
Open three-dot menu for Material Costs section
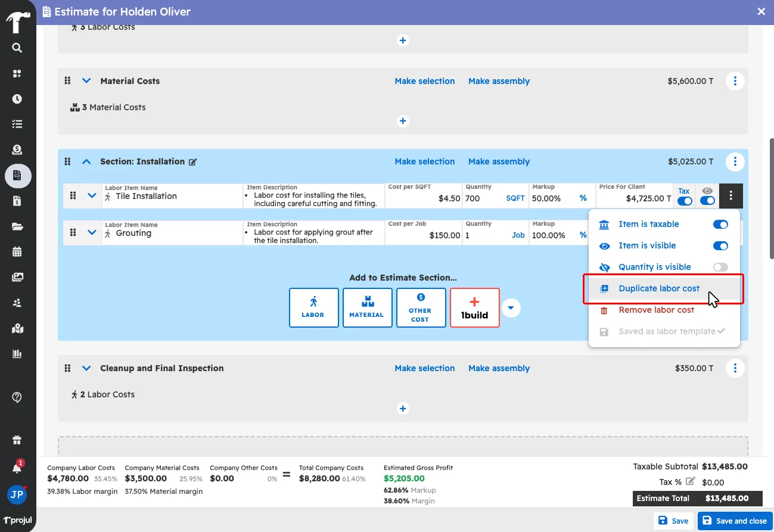coord(735,81)
